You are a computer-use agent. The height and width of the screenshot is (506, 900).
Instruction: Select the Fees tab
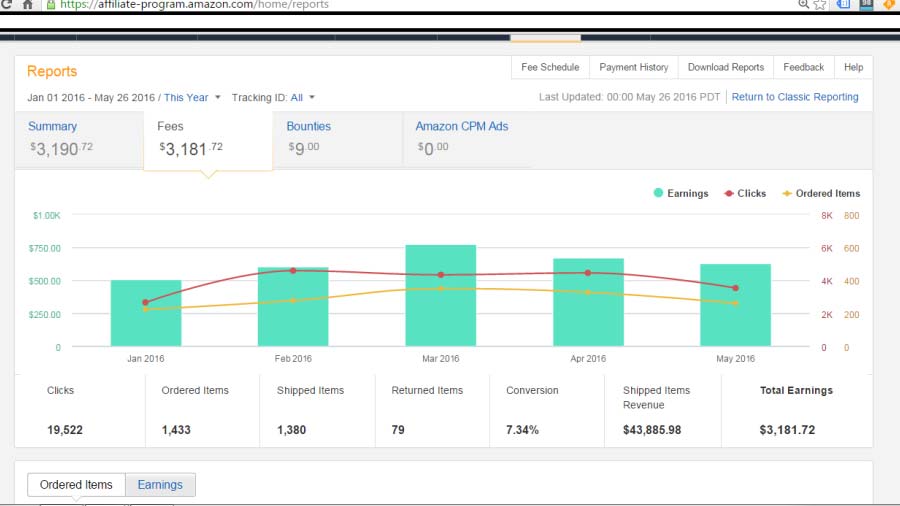[x=208, y=139]
